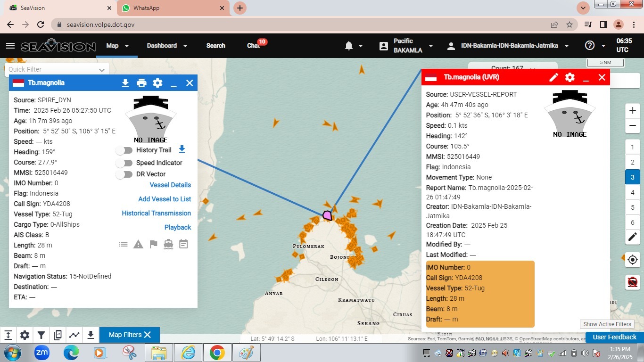Viewport: 644px width, 362px height.
Task: Turn on the Speed Indicator switch
Action: tap(124, 163)
